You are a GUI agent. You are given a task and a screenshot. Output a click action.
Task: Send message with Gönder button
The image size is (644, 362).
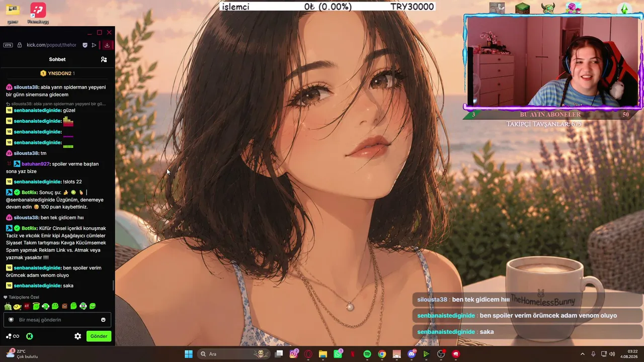pyautogui.click(x=99, y=336)
